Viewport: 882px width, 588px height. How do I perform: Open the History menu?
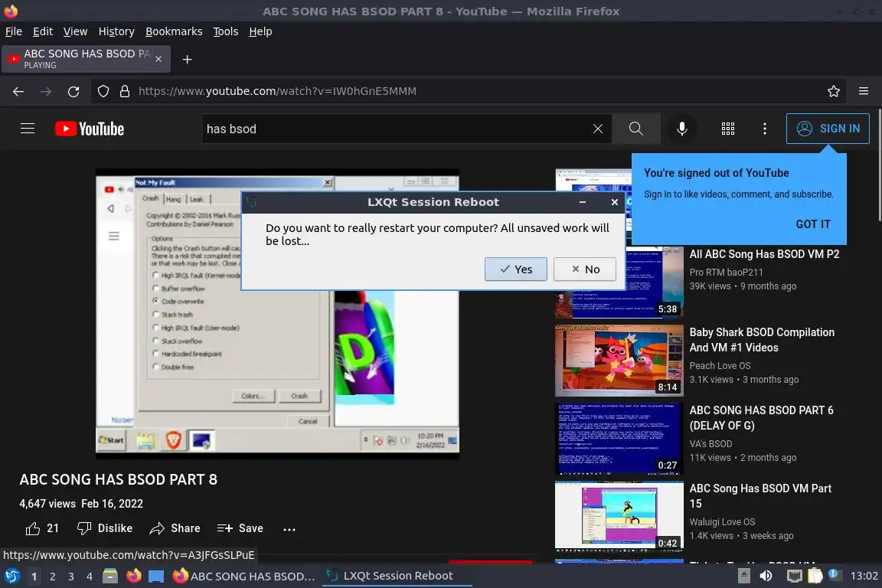[116, 31]
